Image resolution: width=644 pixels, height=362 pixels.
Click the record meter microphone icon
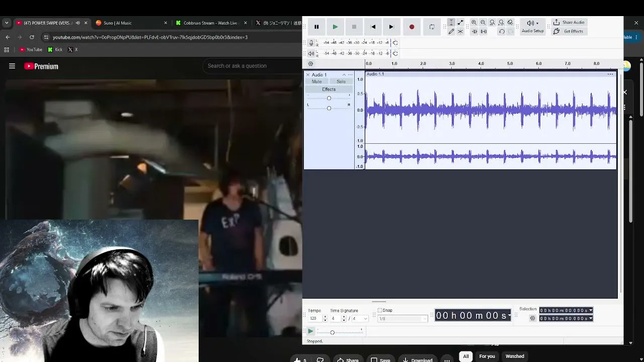pyautogui.click(x=311, y=42)
